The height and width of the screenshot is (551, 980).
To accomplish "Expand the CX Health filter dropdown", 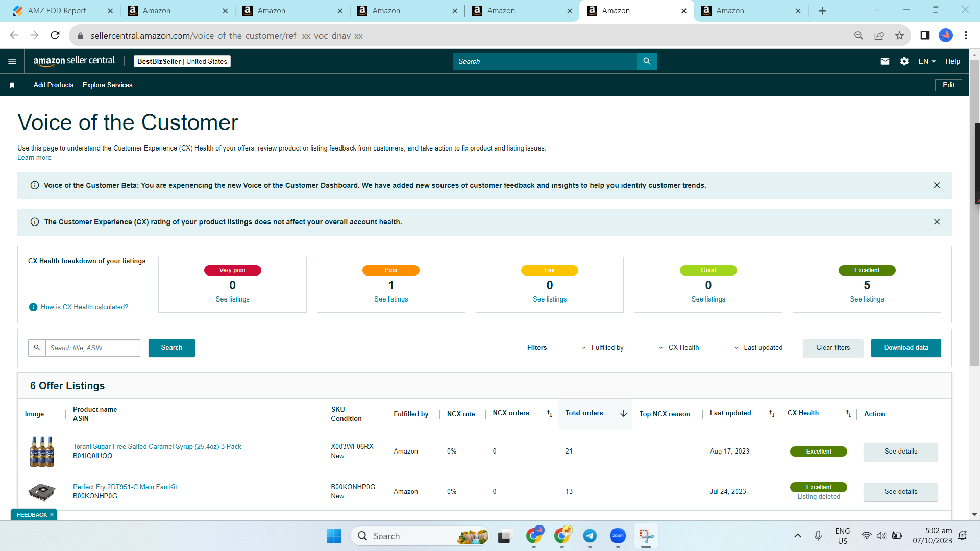I will 679,348.
